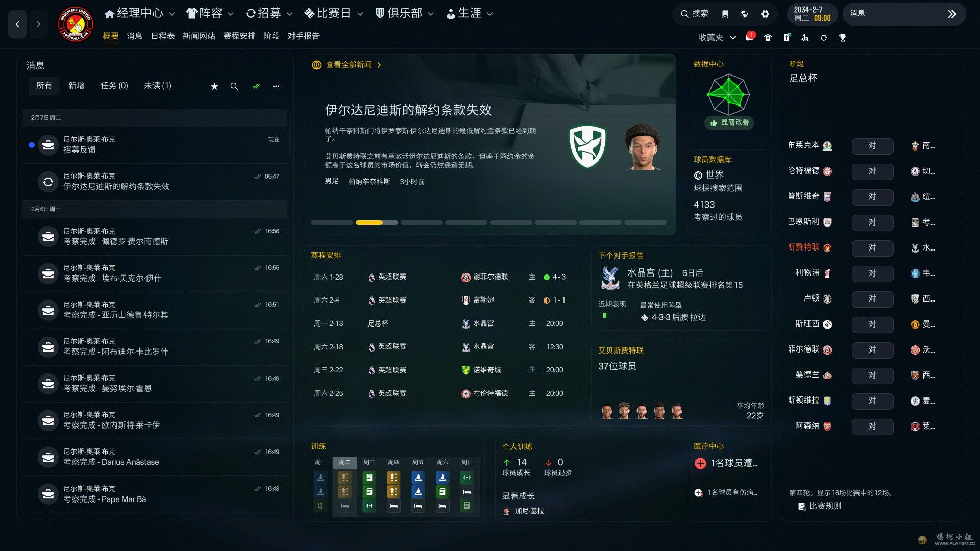
Task: Switch to the 日程表 tab
Action: pyautogui.click(x=163, y=36)
